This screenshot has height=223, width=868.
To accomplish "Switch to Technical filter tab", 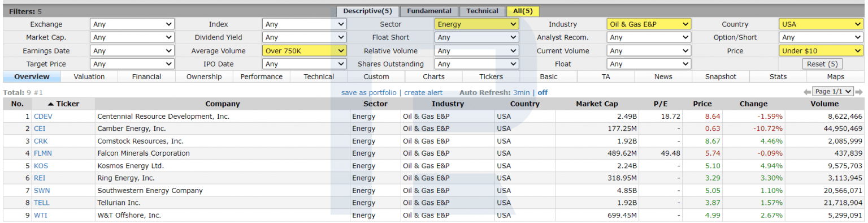I will click(482, 11).
